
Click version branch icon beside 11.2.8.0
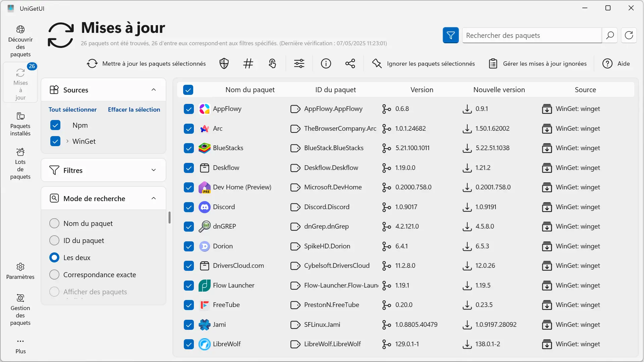point(386,266)
